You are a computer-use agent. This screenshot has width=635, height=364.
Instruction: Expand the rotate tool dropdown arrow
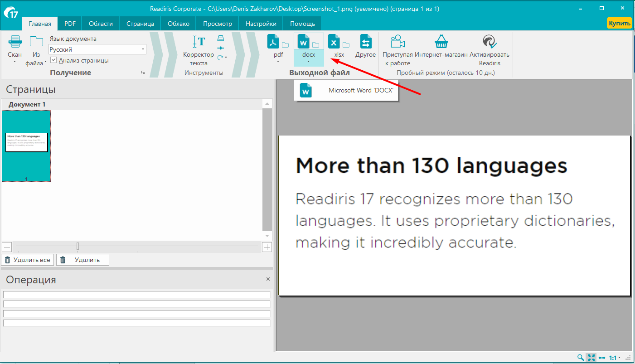click(x=226, y=57)
